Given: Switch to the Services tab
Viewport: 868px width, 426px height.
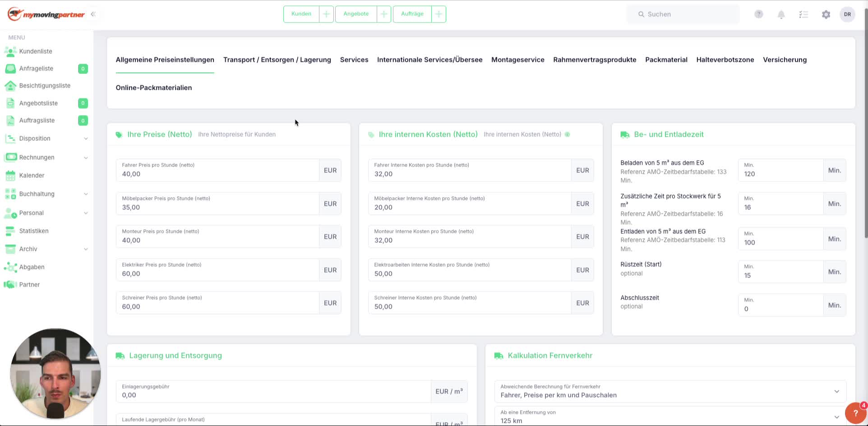Looking at the screenshot, I should coord(354,60).
